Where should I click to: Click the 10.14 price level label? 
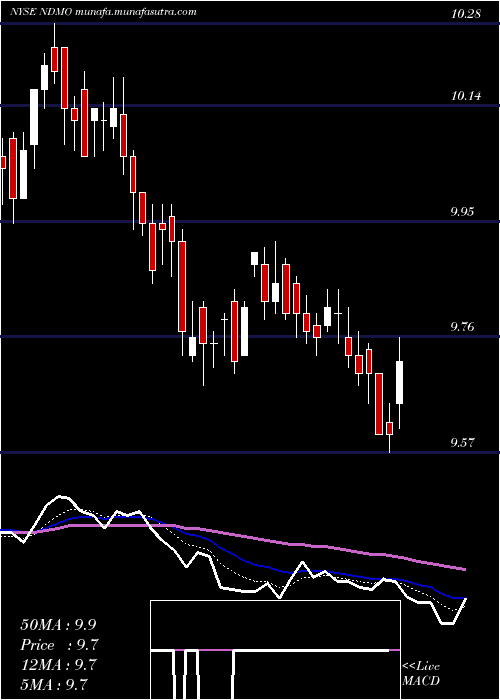click(466, 96)
